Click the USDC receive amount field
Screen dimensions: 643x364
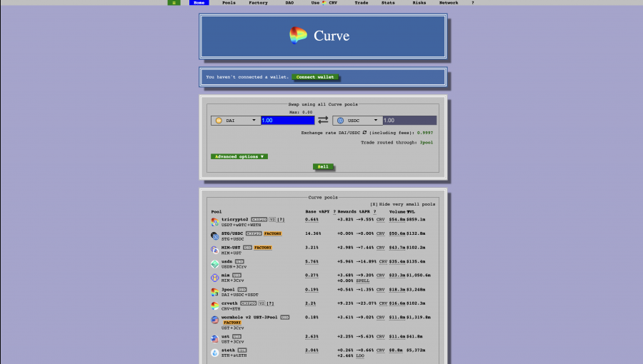[x=409, y=121]
